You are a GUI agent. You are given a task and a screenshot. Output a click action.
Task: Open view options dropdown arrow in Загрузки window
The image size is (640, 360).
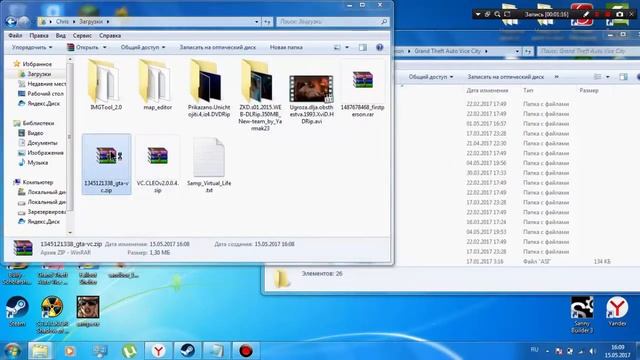347,47
